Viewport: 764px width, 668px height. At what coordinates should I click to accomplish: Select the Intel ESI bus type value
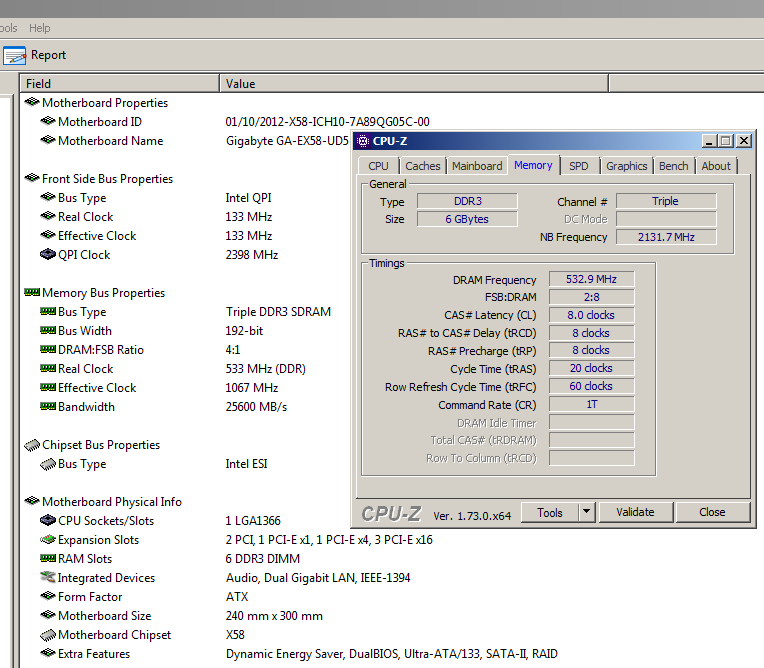point(247,464)
